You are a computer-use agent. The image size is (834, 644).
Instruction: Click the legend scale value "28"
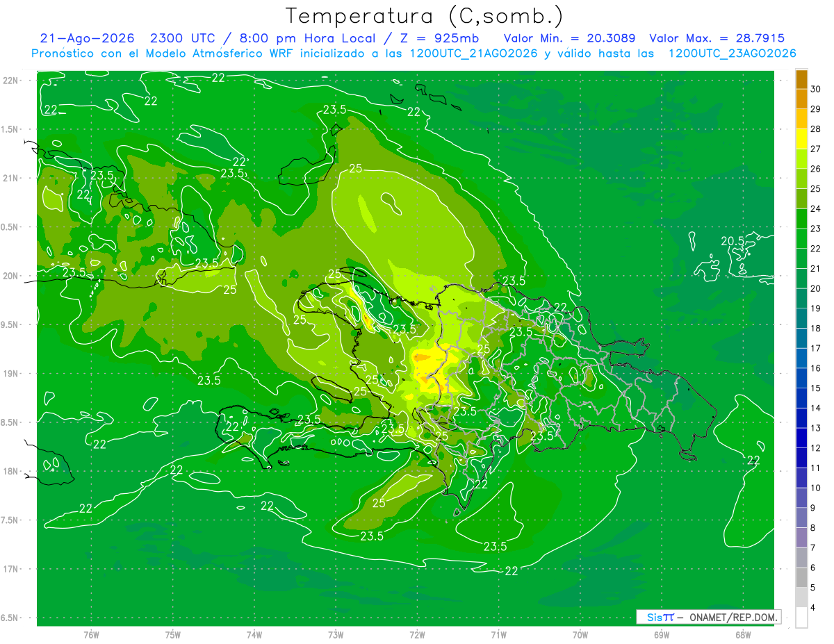pyautogui.click(x=815, y=129)
